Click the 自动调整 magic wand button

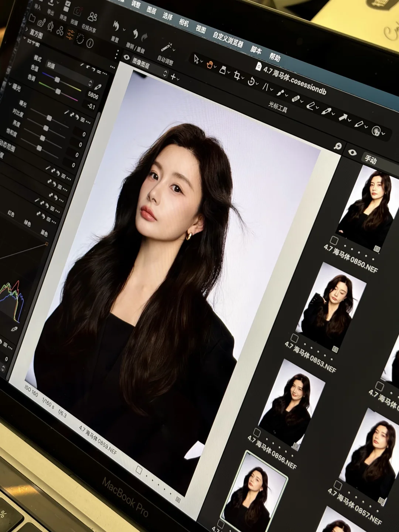click(x=166, y=47)
